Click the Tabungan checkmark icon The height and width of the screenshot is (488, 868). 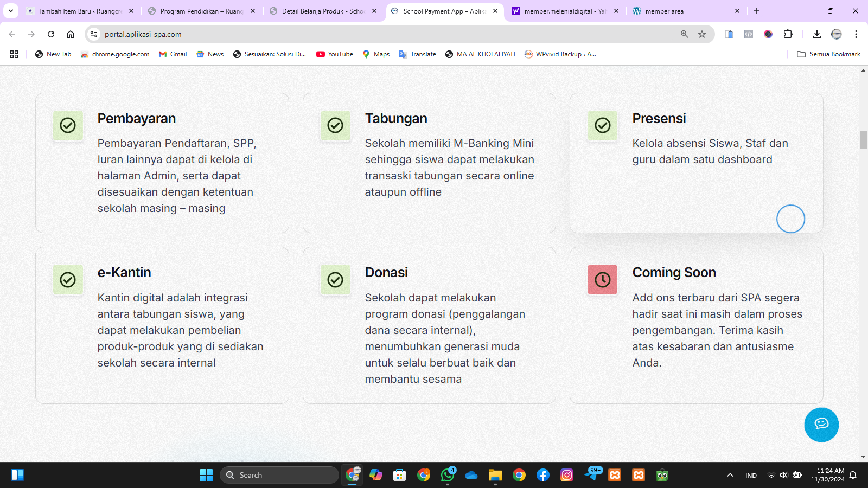[335, 126]
